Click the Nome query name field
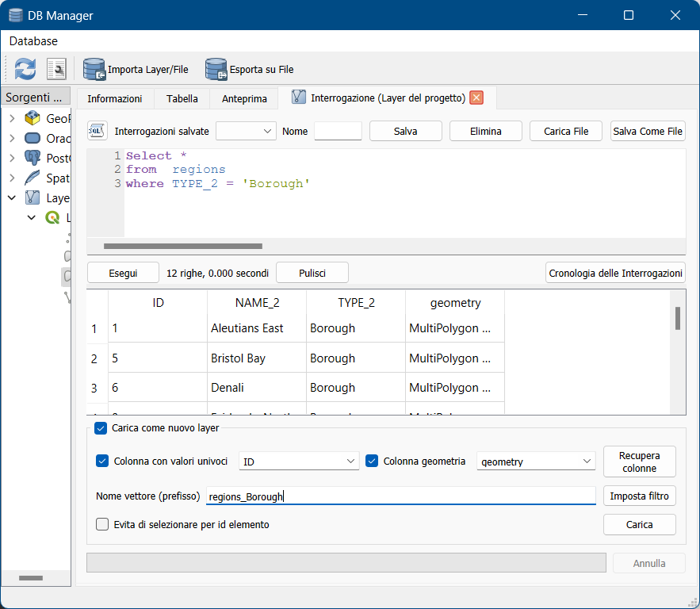700x609 pixels. pos(338,132)
